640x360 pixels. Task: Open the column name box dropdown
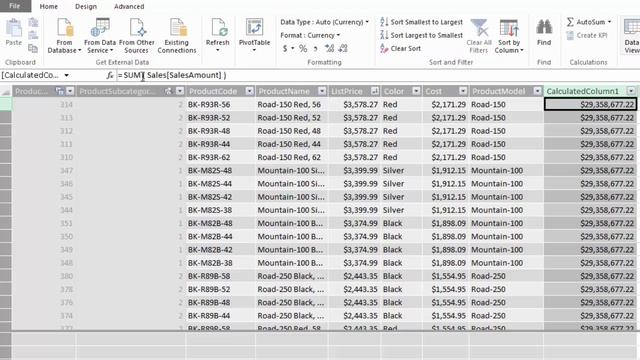tap(66, 76)
